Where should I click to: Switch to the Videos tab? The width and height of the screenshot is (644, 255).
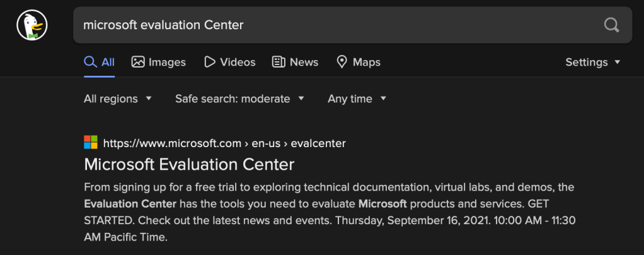(237, 62)
